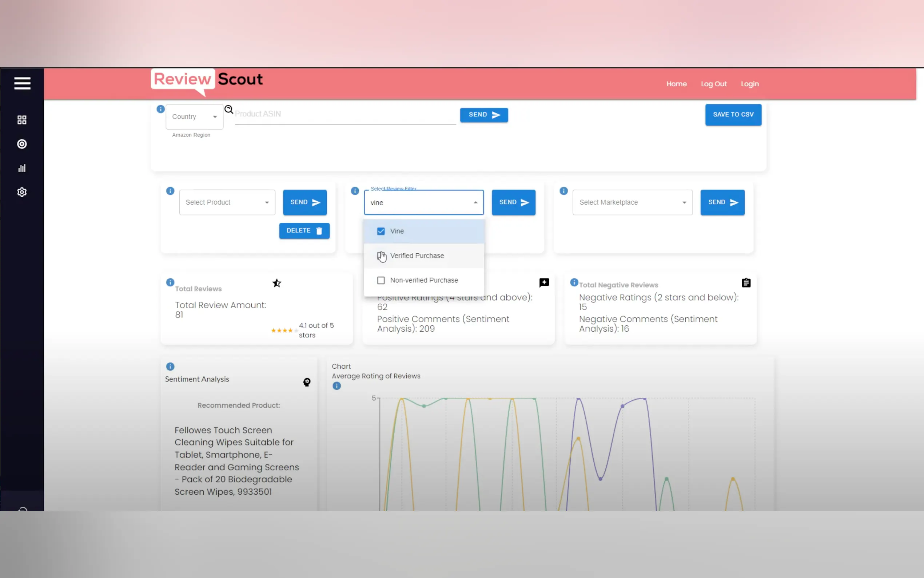Go to Home in top navigation
This screenshot has width=924, height=578.
(x=676, y=84)
